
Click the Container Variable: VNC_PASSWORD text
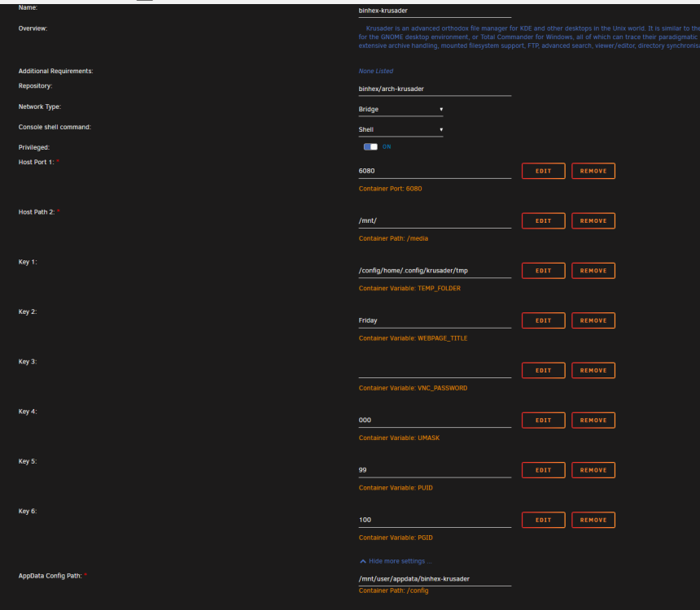pos(413,388)
